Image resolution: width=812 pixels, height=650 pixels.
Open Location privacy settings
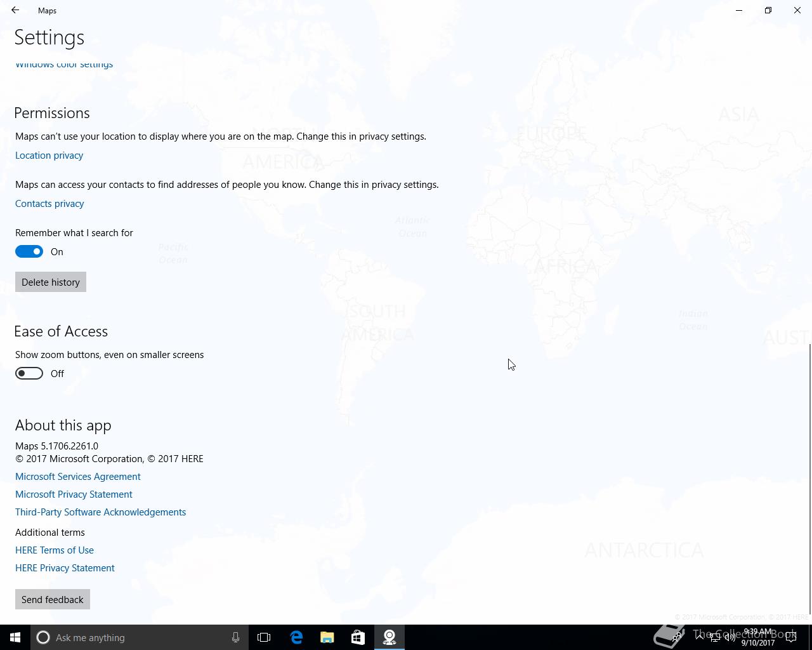click(x=49, y=155)
